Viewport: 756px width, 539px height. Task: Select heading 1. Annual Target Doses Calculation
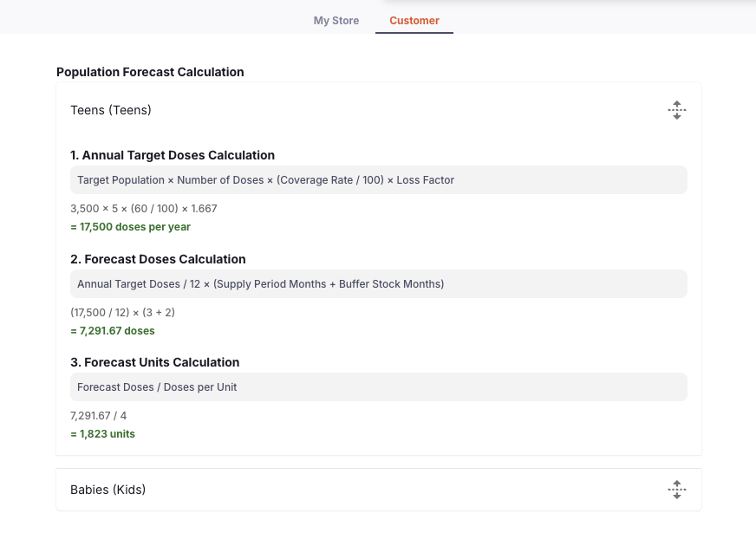tap(172, 155)
